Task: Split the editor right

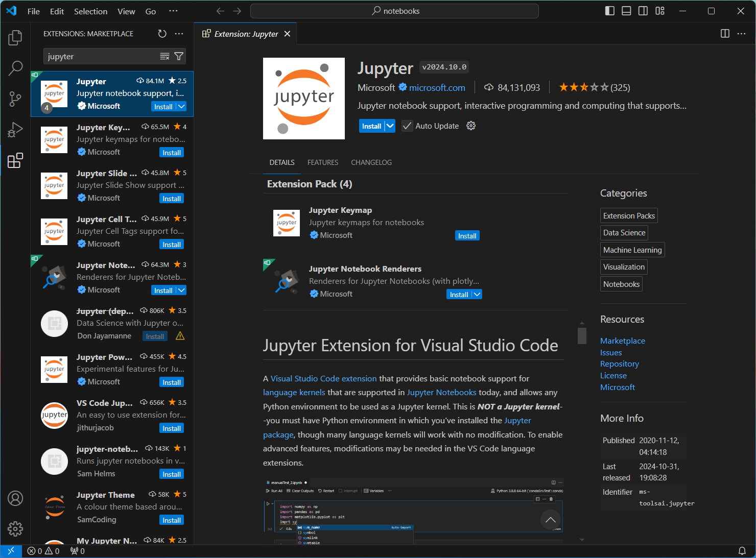Action: tap(725, 34)
